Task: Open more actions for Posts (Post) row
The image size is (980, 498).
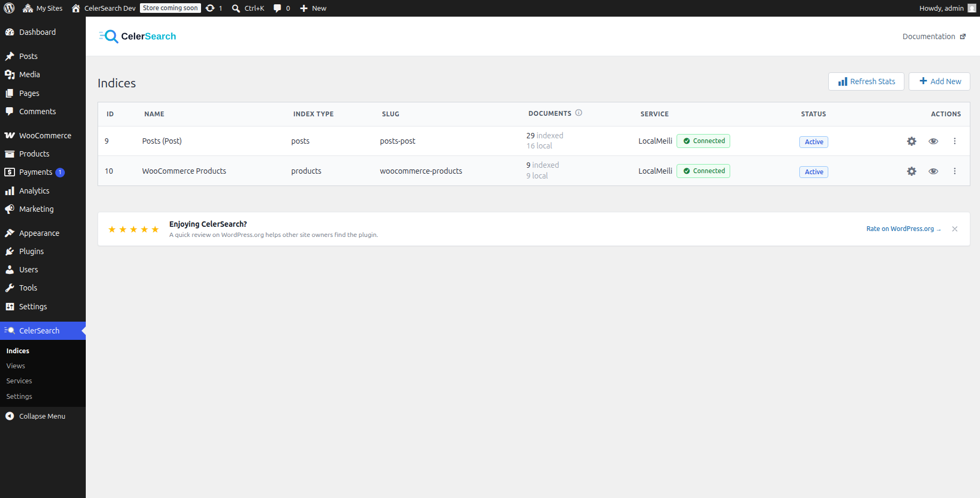Action: click(955, 141)
